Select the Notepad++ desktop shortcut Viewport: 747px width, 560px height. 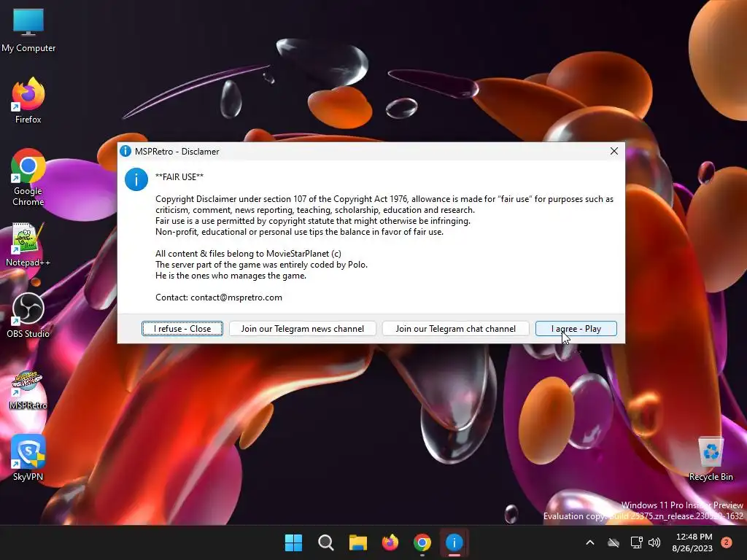point(28,245)
